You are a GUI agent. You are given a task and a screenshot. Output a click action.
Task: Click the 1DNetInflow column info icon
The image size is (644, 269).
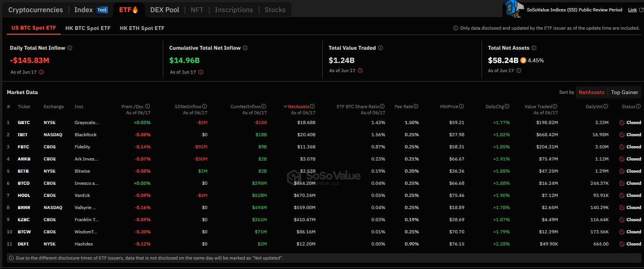(x=205, y=107)
